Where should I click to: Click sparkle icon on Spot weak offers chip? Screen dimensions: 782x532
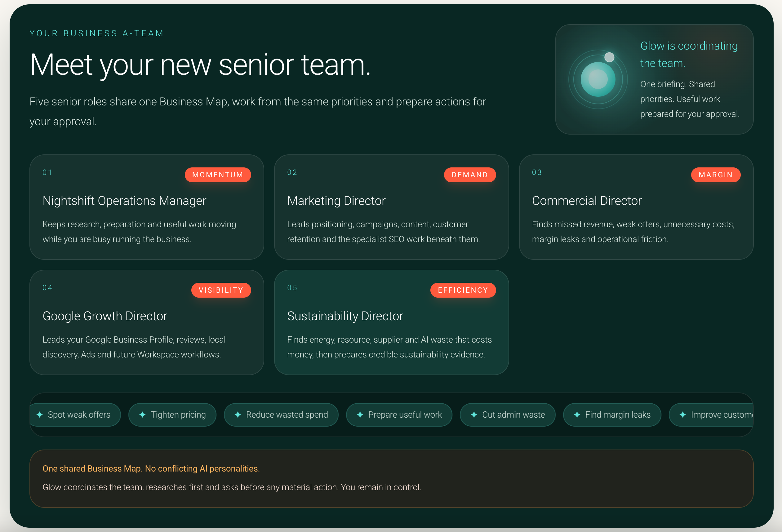click(40, 415)
